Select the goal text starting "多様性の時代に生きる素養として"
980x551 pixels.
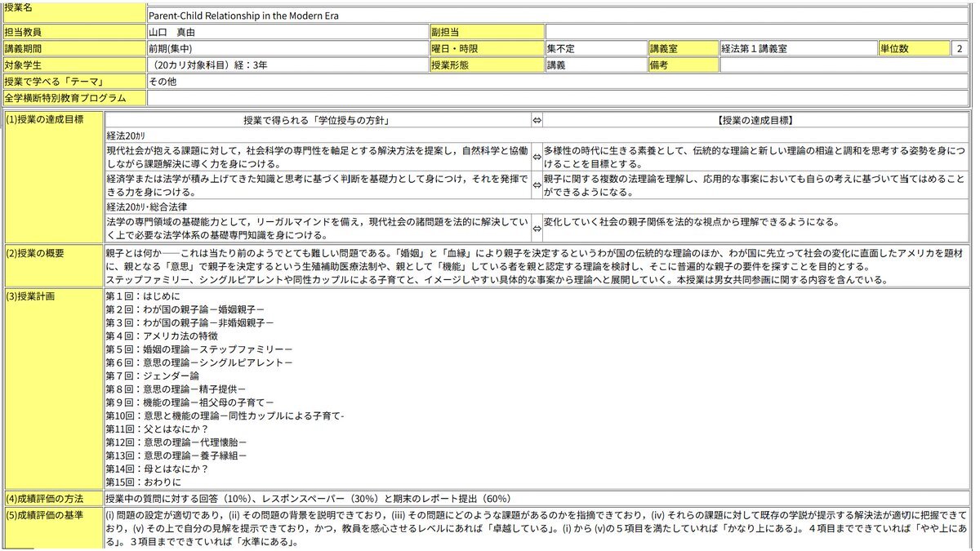point(755,158)
